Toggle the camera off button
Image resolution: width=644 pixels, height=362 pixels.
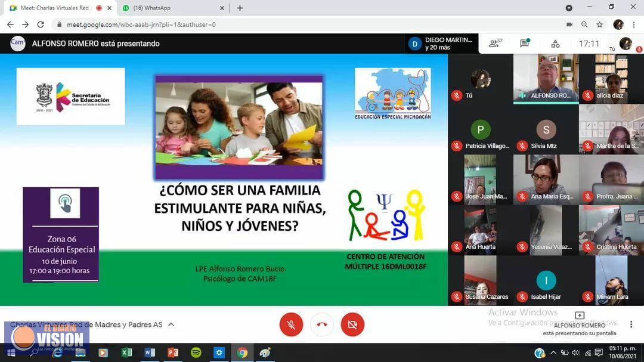352,324
